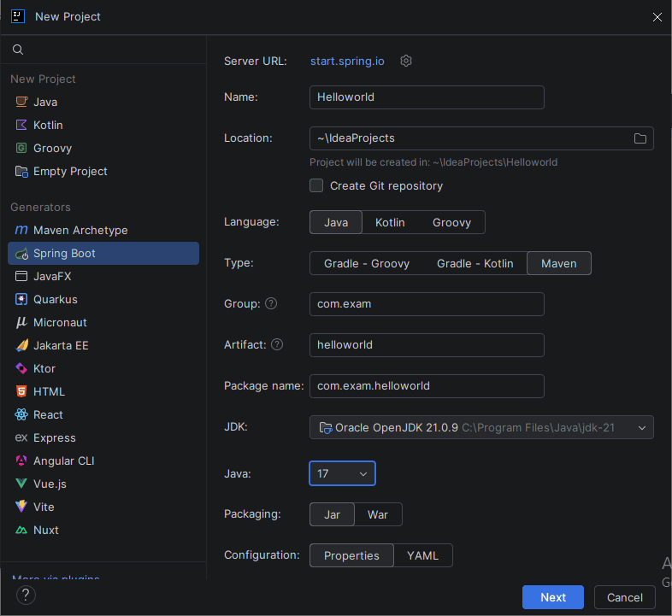
Task: Select Java project type label
Action: pyautogui.click(x=45, y=102)
